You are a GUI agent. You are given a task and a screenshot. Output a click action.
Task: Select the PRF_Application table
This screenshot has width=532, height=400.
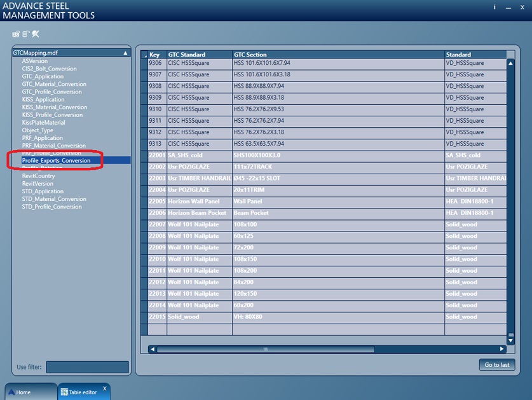pos(43,138)
